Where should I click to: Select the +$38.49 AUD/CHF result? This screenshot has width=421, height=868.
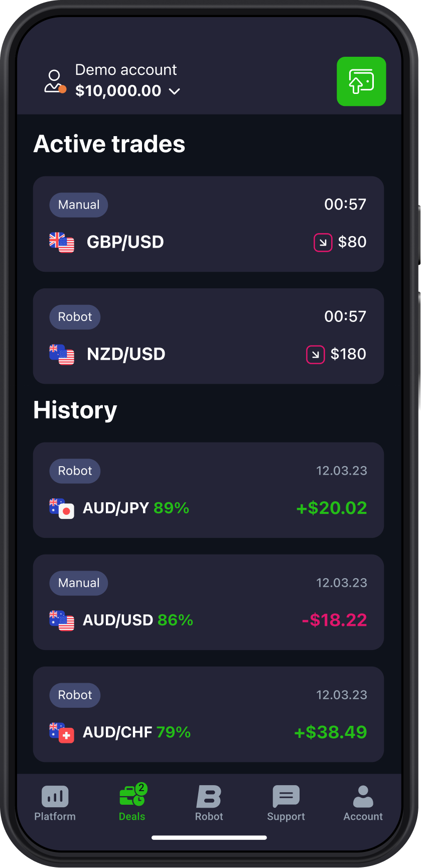tap(331, 732)
